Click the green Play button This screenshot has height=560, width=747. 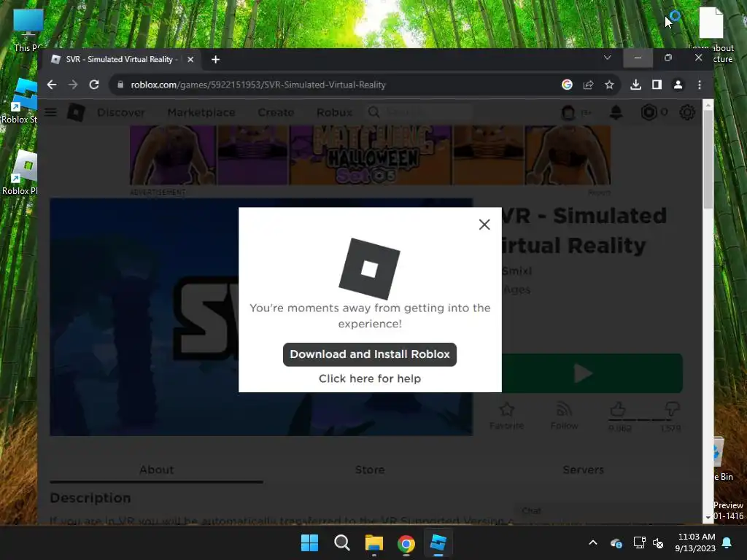592,373
